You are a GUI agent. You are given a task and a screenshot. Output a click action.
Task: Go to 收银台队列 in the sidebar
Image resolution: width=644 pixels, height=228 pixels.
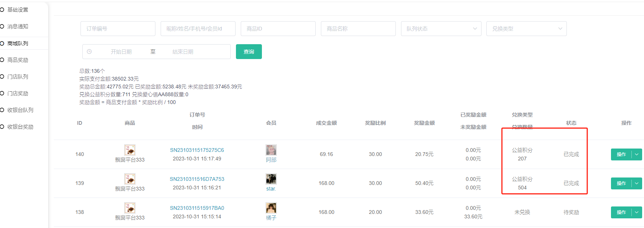coord(20,110)
